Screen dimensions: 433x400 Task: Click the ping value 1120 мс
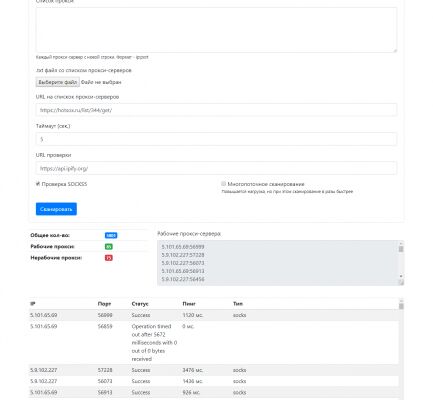pyautogui.click(x=193, y=315)
